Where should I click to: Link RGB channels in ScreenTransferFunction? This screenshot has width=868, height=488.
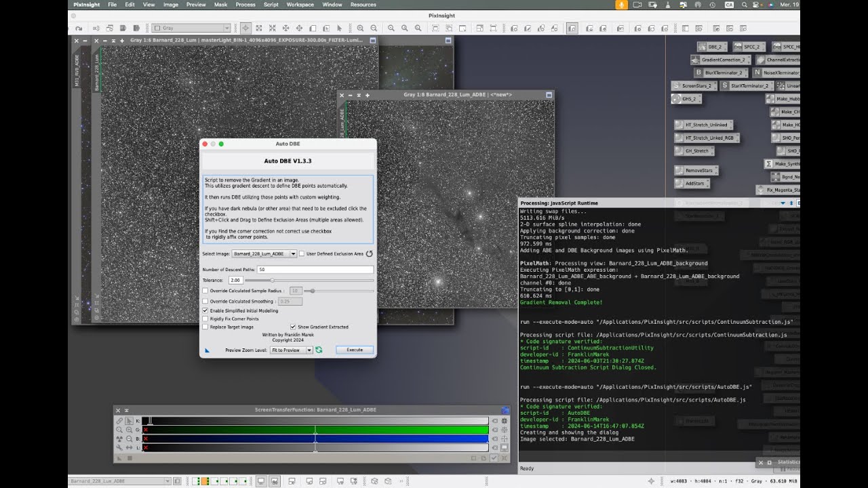click(x=119, y=421)
